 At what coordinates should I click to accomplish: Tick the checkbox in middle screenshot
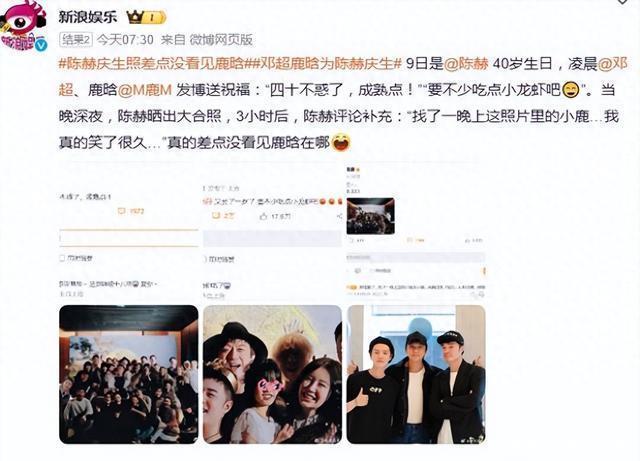[x=205, y=259]
